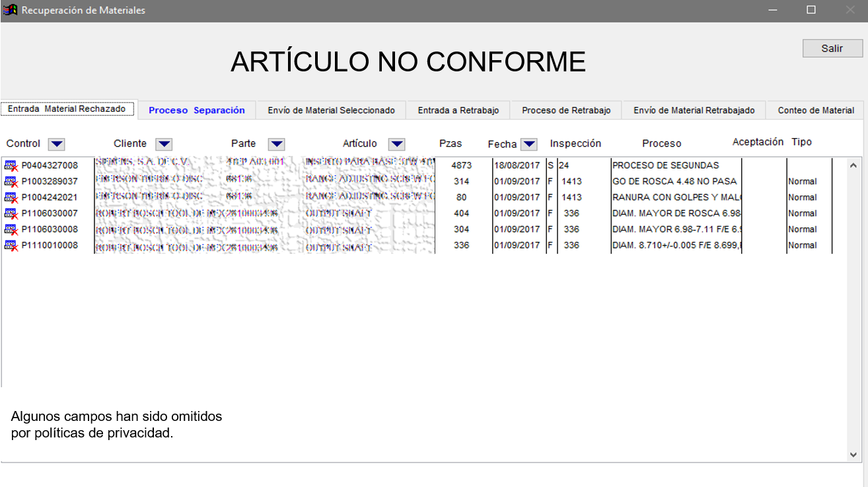
Task: Click the record icon beside control P1003289037
Action: (11, 182)
